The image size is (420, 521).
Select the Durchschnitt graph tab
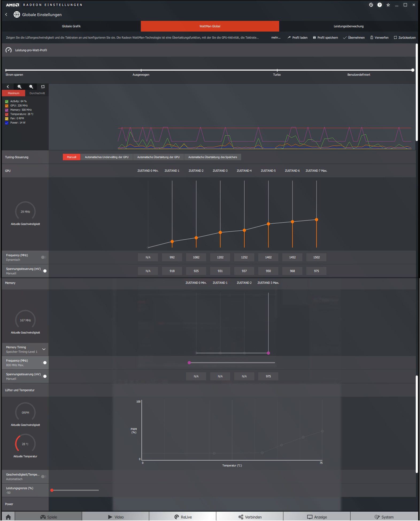(37, 93)
